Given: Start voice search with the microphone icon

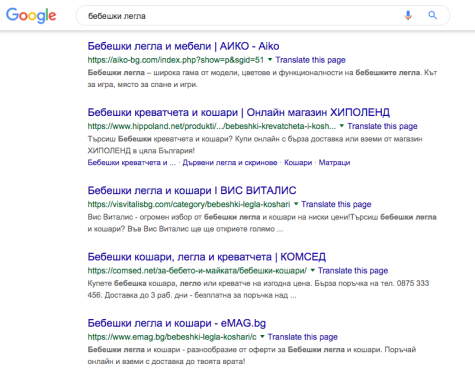Looking at the screenshot, I should tap(408, 15).
